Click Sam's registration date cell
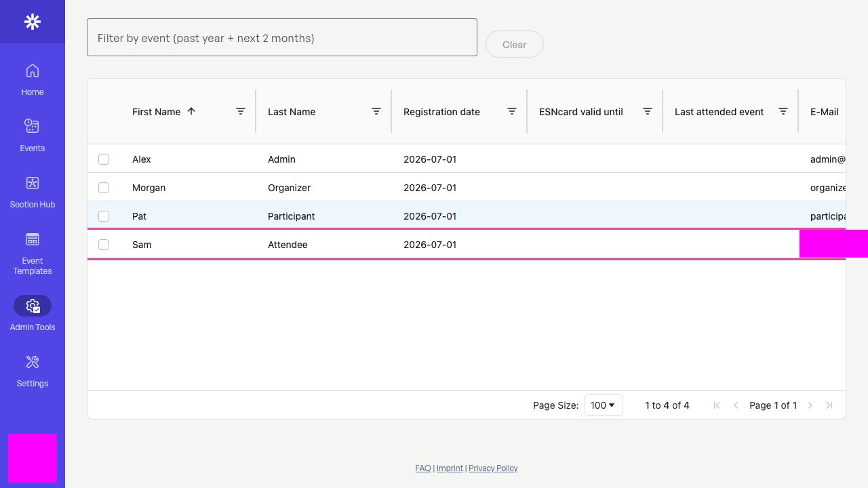 pyautogui.click(x=459, y=245)
